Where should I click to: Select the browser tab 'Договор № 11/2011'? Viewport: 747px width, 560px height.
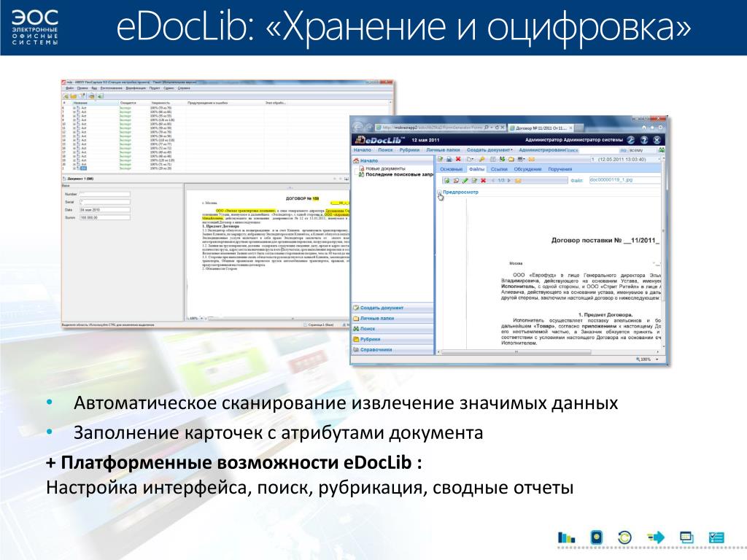click(x=541, y=128)
